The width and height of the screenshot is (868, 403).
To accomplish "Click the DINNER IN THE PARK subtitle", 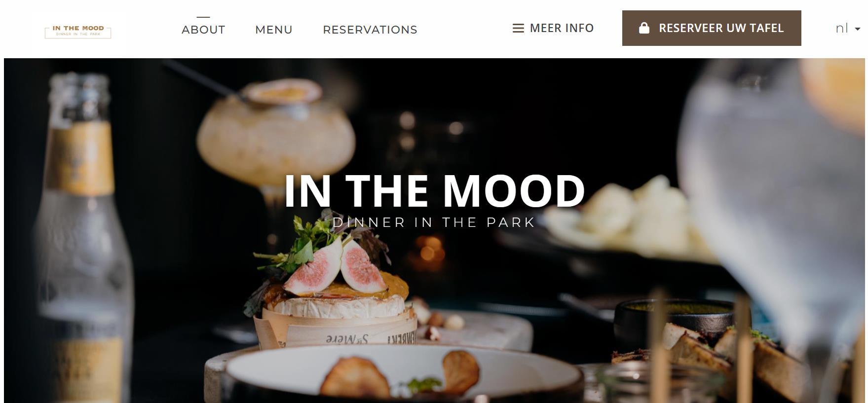I will pos(434,222).
